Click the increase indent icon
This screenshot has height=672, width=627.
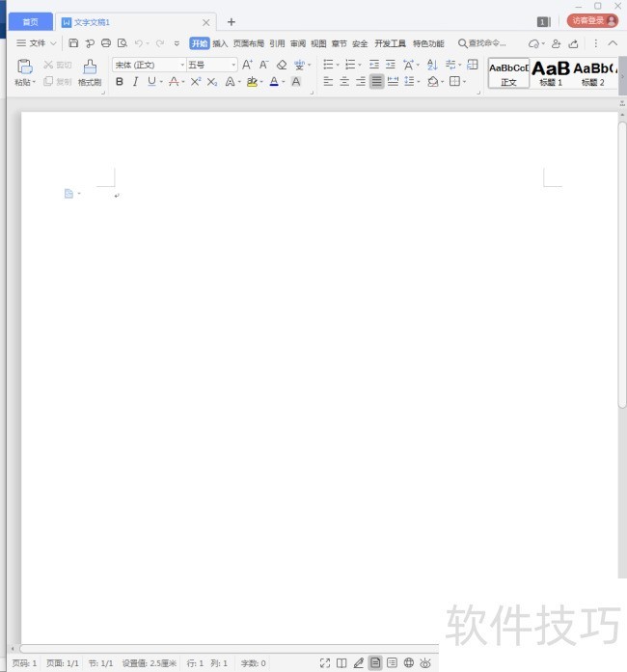click(391, 65)
